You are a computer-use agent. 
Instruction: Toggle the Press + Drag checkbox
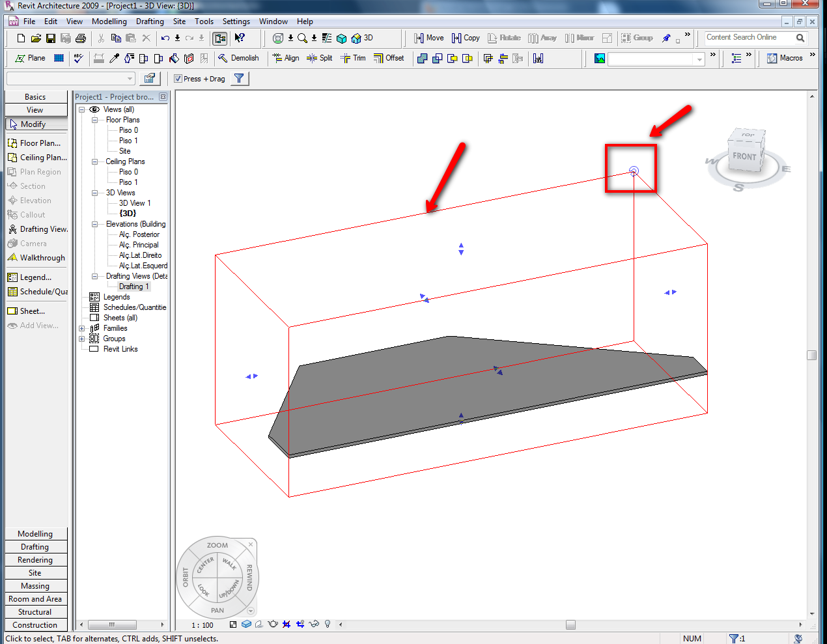pos(178,79)
